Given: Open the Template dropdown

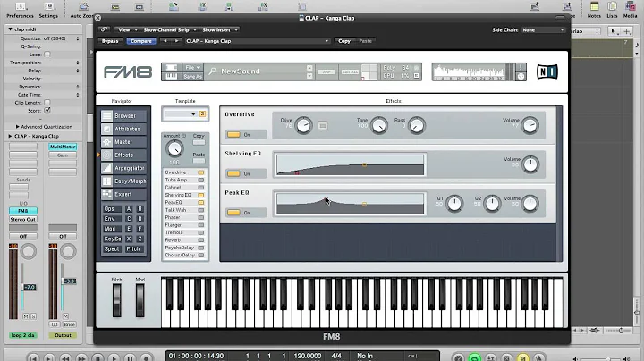Looking at the screenshot, I should pyautogui.click(x=180, y=114).
